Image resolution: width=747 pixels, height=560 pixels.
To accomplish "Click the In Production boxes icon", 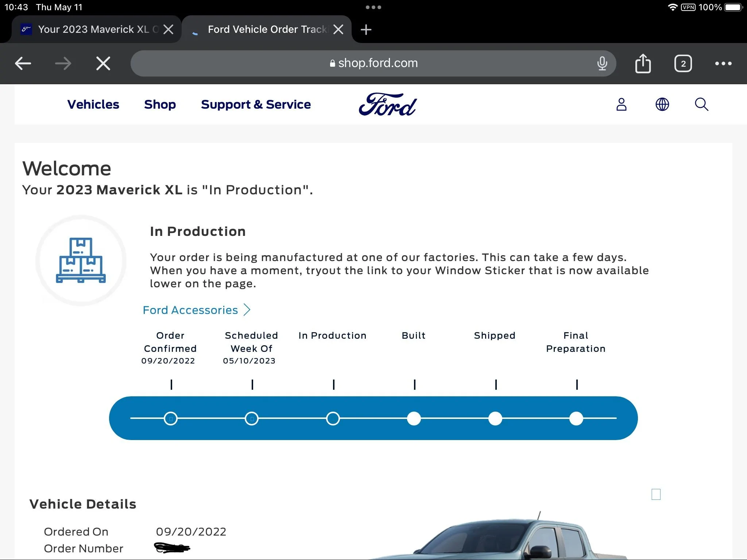I will (x=81, y=260).
